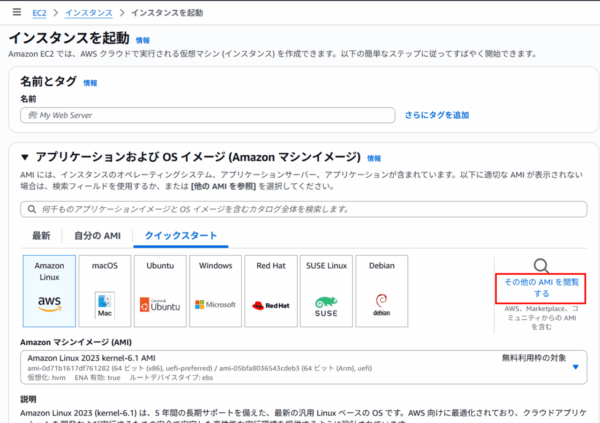Click the AMI catalog search field
600x423 pixels.
tap(304, 209)
